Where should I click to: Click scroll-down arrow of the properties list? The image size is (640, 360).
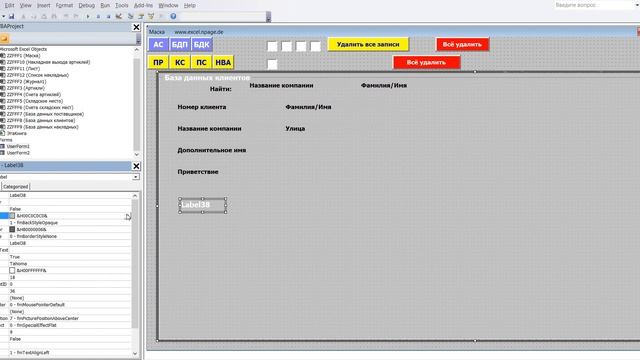[135, 353]
